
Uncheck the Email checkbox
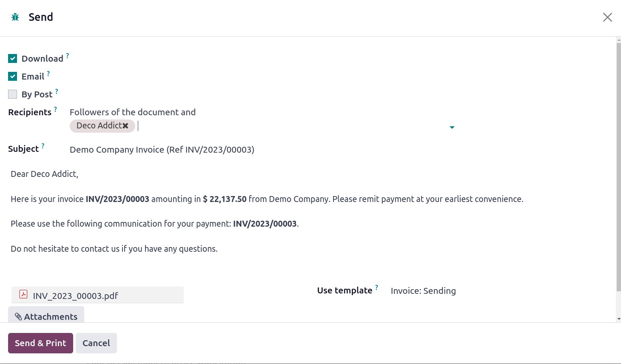13,77
